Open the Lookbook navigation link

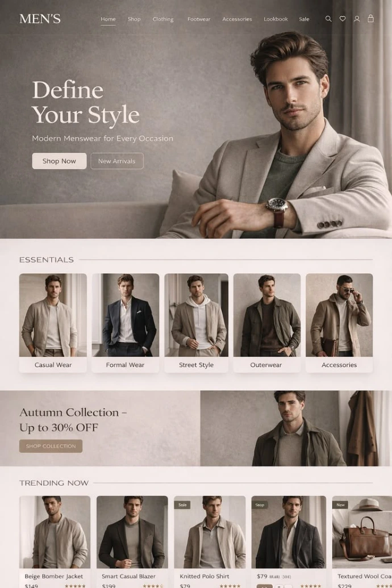276,19
